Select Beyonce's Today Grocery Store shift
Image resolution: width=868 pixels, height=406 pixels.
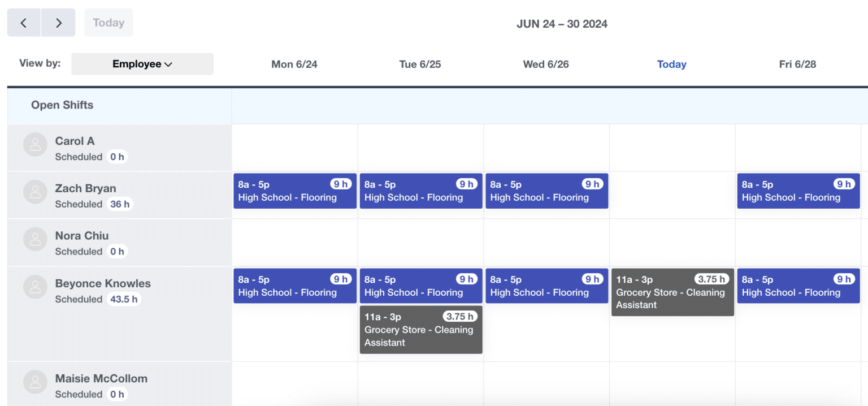(x=672, y=292)
